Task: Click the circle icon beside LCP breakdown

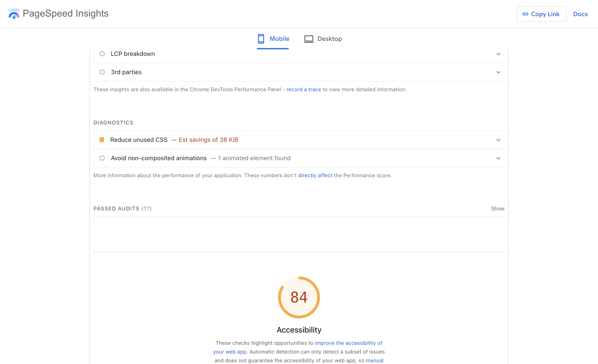Action: click(x=102, y=54)
